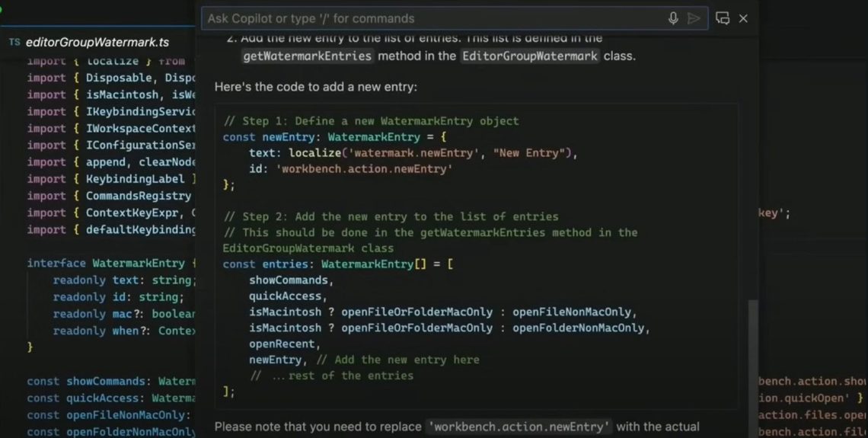Click the 'workbench.action.newEntry' inline code below snippet
Viewport: 868px width, 438px height.
coord(518,427)
